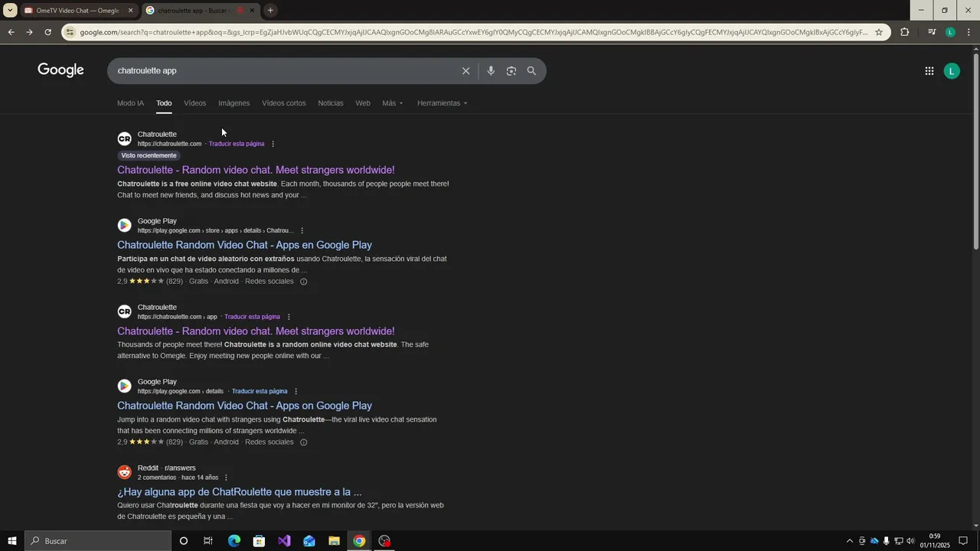This screenshot has width=980, height=551.
Task: Launch Microsoft Edge from taskbar
Action: [x=234, y=541]
